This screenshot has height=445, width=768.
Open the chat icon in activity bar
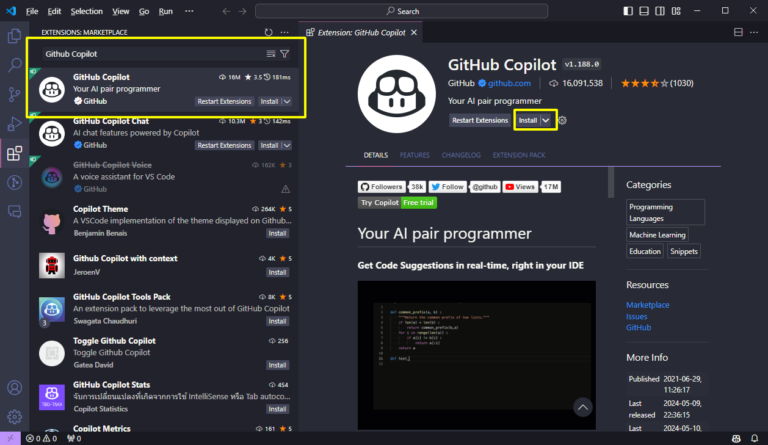(14, 211)
